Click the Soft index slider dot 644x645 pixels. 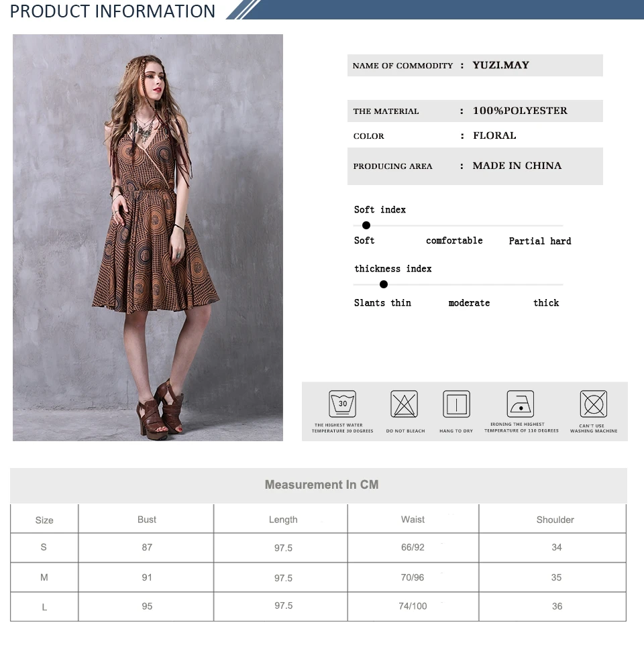(x=366, y=225)
